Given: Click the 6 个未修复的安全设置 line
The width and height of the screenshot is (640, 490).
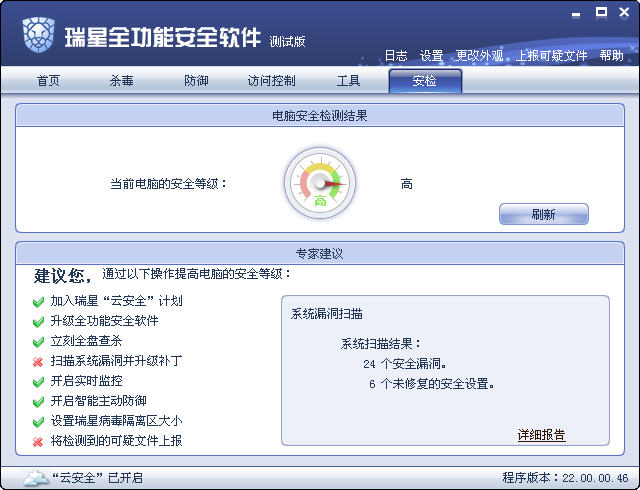Looking at the screenshot, I should tap(431, 384).
